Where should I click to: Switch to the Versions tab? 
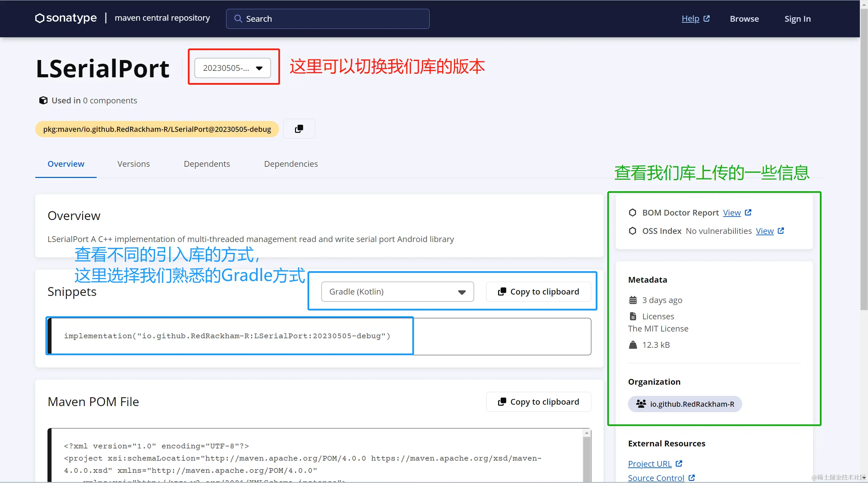(133, 164)
